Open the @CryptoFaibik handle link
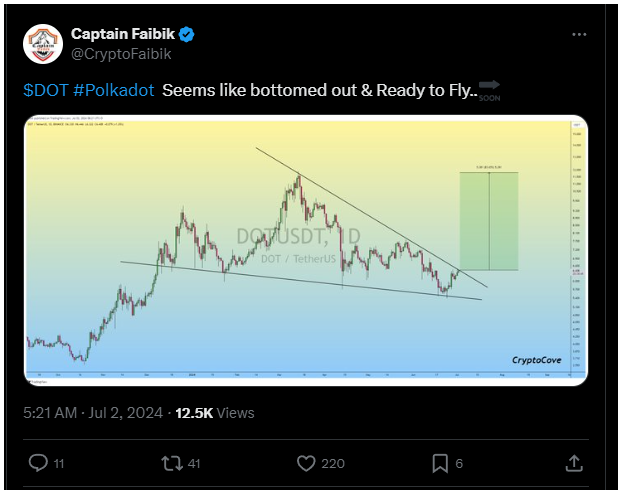 121,54
